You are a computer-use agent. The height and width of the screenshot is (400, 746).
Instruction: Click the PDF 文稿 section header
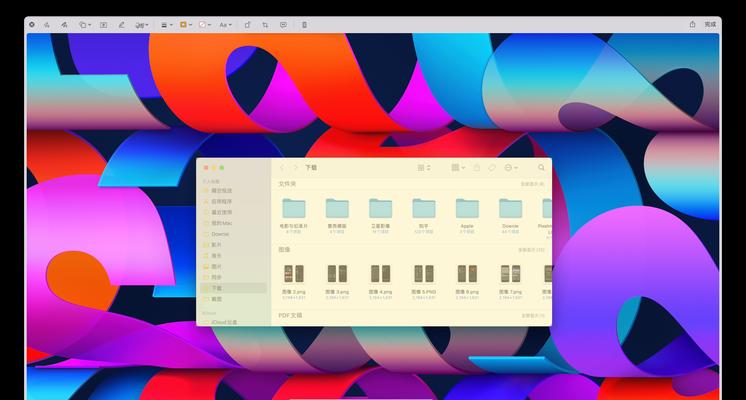tap(290, 315)
